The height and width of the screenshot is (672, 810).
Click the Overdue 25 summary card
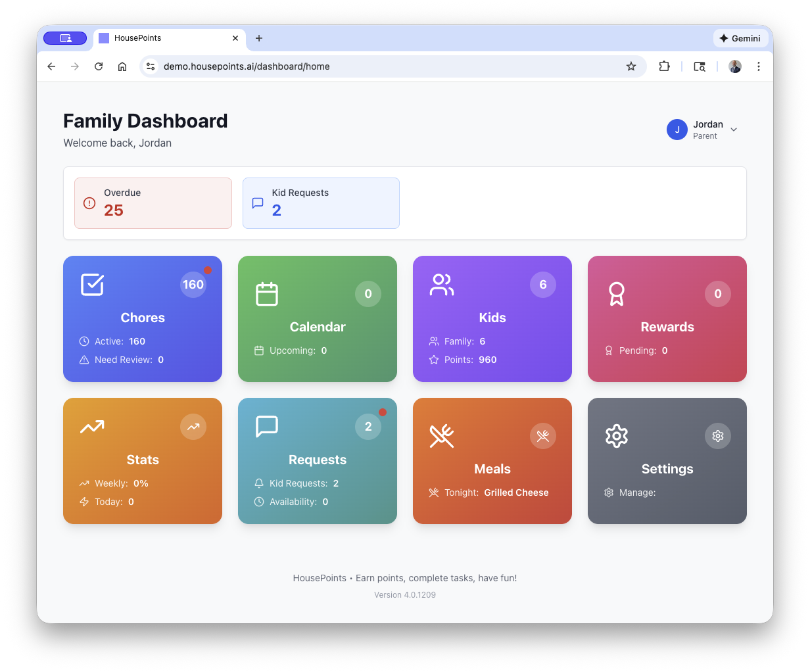pyautogui.click(x=153, y=203)
